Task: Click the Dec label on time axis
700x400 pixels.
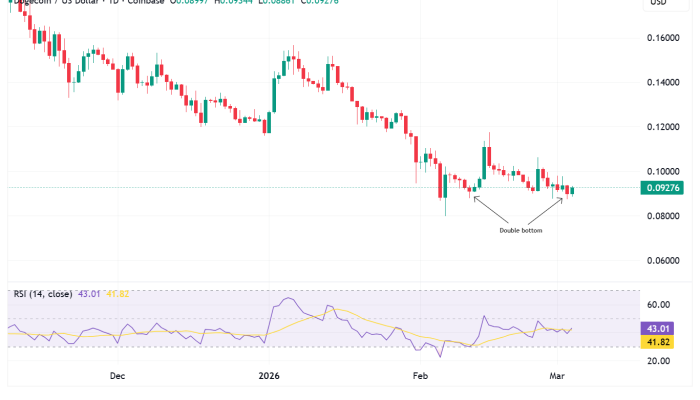Action: click(x=117, y=376)
